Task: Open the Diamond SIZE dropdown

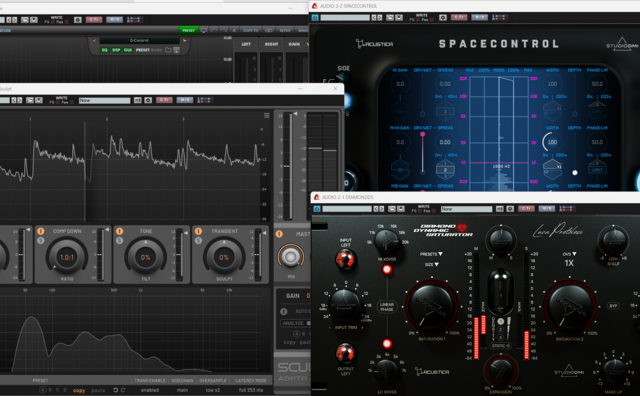Action: (431, 265)
